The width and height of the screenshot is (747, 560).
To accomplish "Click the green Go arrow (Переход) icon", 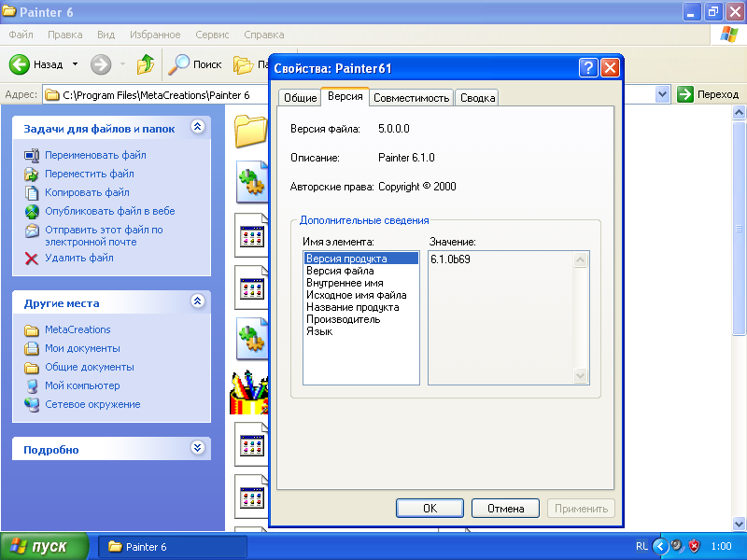I will click(685, 94).
